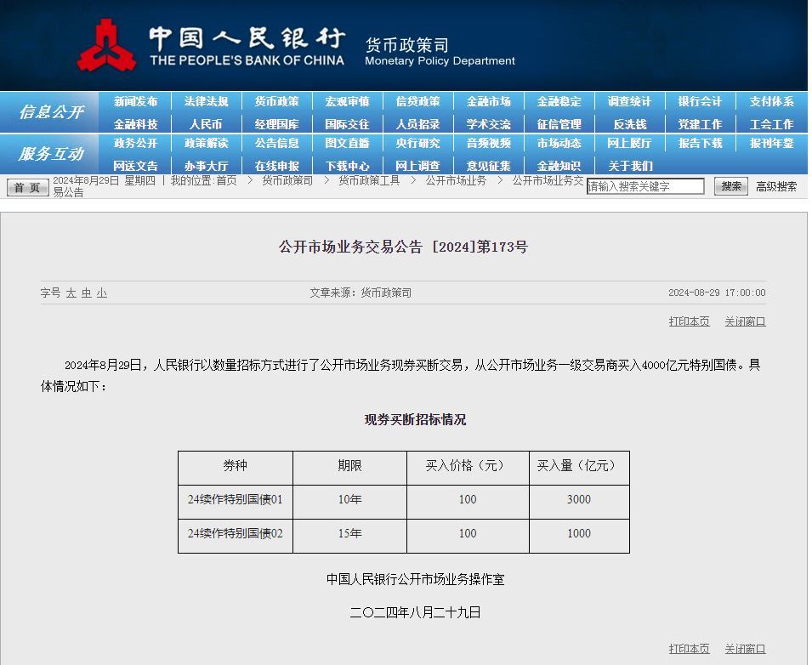Click the top 关闭窗口 close window link
812x665 pixels.
pos(745,321)
